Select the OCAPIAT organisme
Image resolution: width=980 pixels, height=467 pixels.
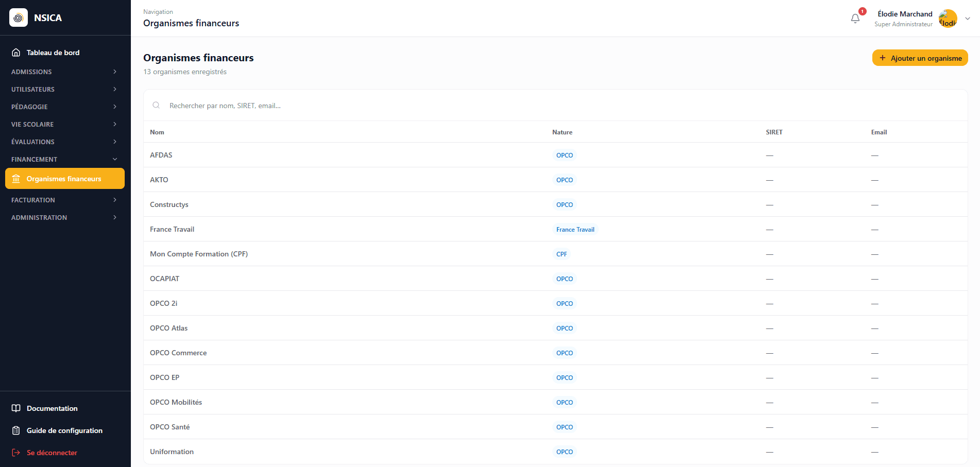tap(555, 279)
